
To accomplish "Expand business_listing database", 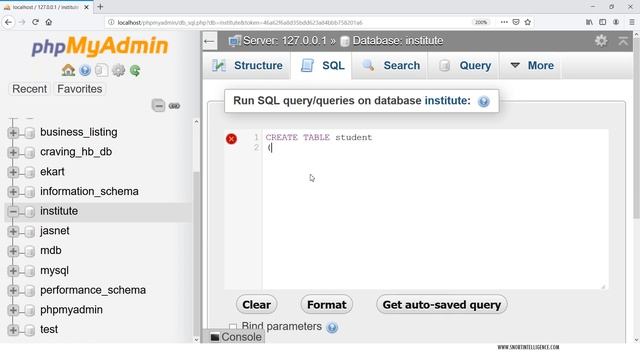I will pyautogui.click(x=13, y=133).
